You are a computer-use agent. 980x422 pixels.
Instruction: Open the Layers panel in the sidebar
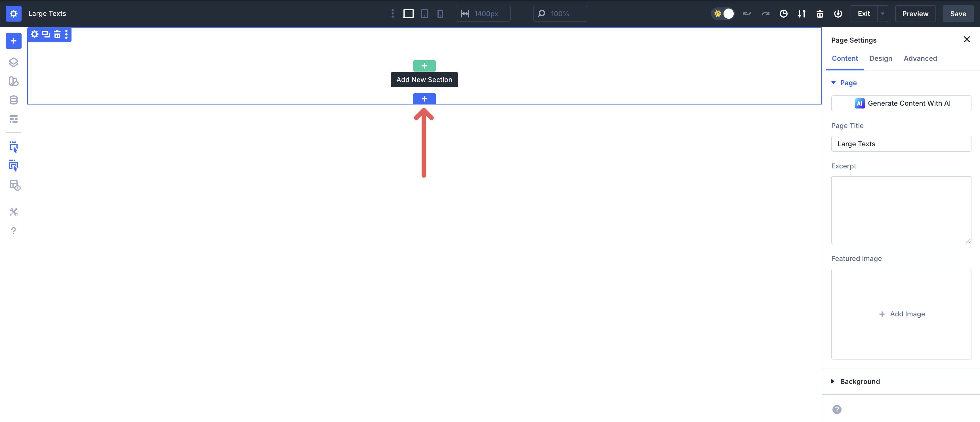point(14,62)
